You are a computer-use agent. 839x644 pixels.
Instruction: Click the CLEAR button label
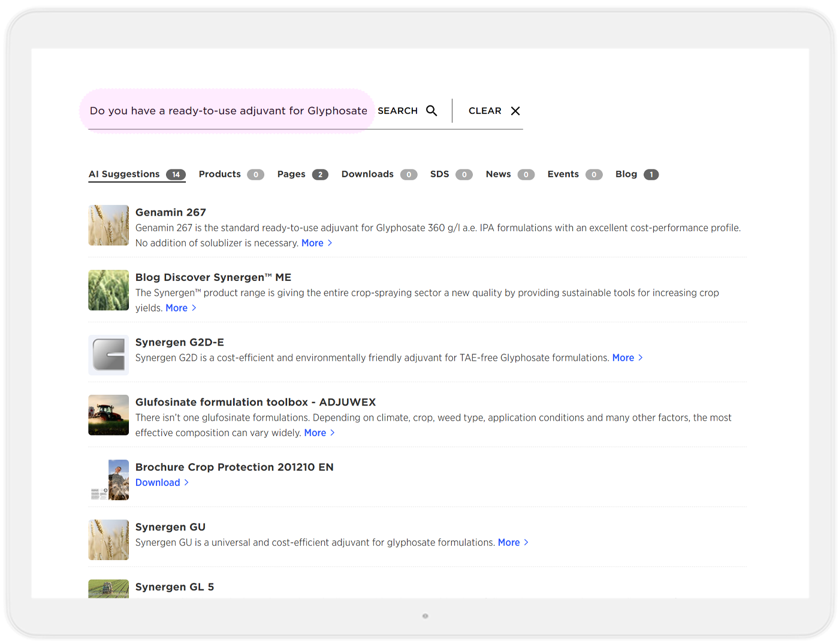[x=485, y=111]
